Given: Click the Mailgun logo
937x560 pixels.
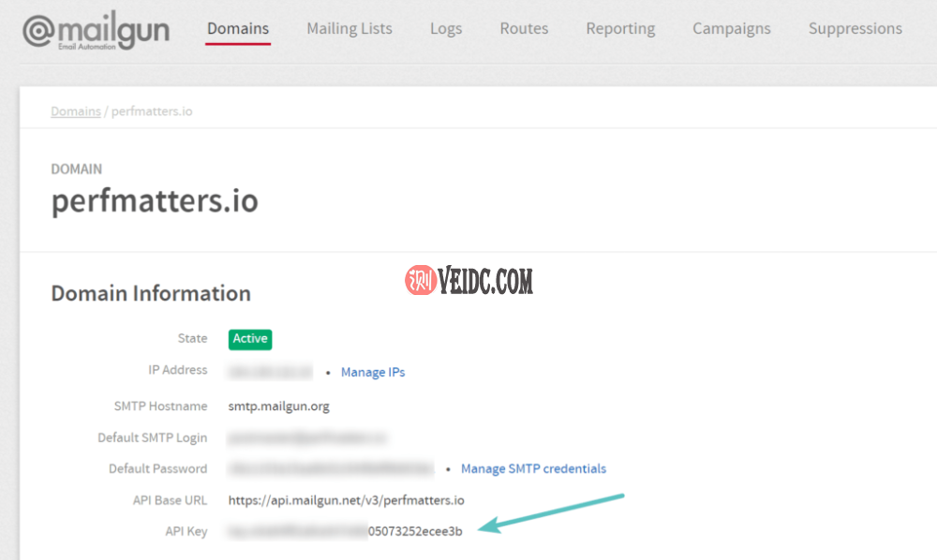Looking at the screenshot, I should point(97,30).
